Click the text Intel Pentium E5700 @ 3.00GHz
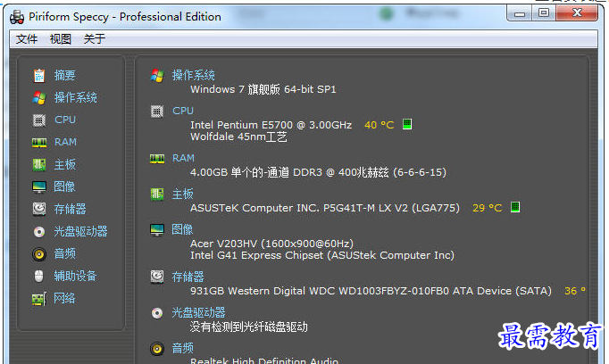The image size is (609, 364). click(x=271, y=125)
